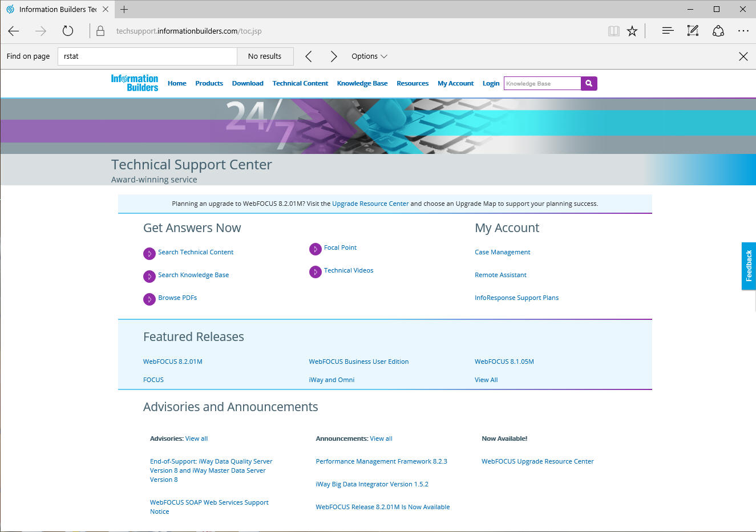Click purple arrow beside Technical Videos
This screenshot has height=532, width=756.
(316, 272)
